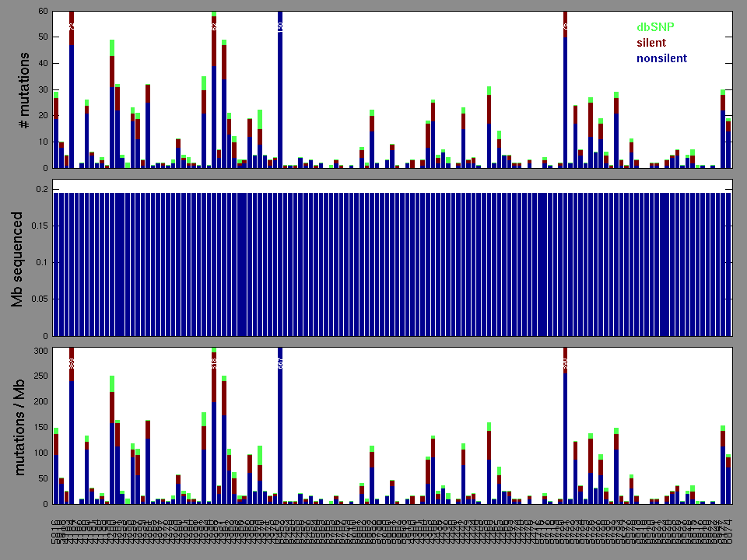Click the 150 tick on mutations / Mb axis

39,428
